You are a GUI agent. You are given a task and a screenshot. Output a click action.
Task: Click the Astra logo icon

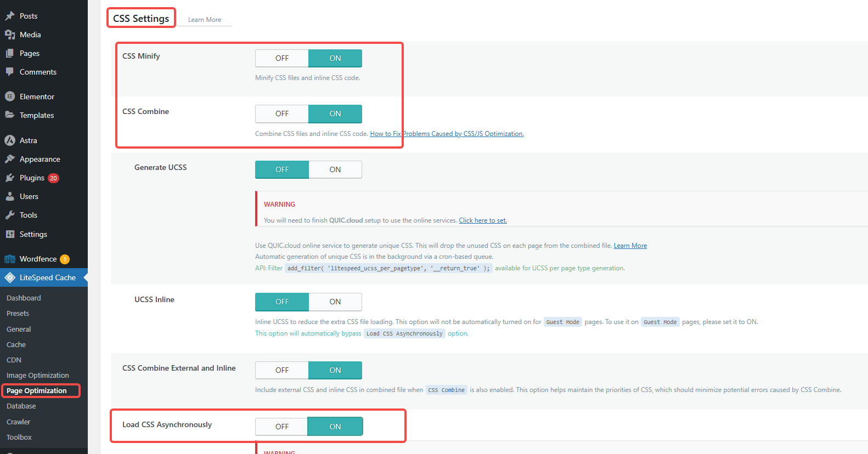click(10, 140)
